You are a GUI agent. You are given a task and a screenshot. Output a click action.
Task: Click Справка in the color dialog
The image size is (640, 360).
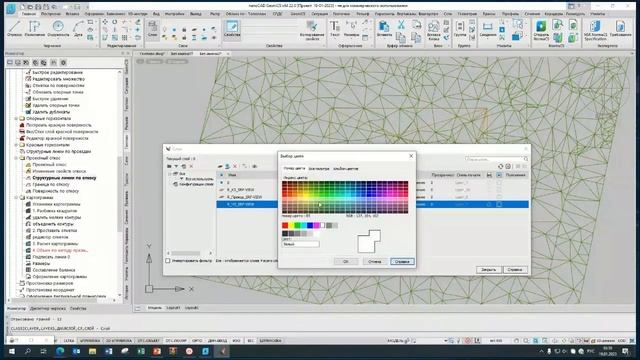point(402,262)
